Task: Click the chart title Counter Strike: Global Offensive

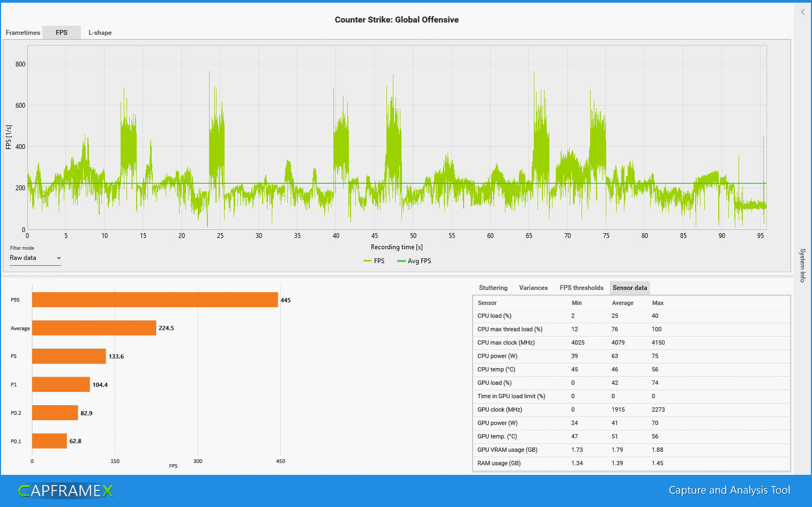Action: [x=397, y=20]
